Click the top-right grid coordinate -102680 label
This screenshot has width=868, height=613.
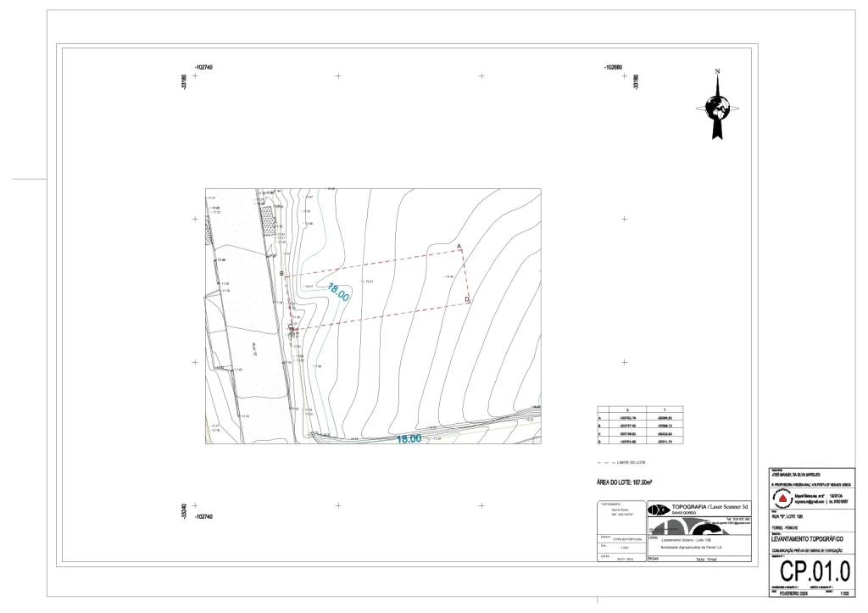tap(614, 68)
